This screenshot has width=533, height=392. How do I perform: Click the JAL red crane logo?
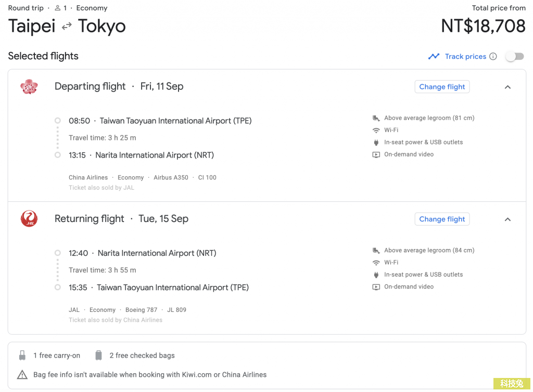[29, 218]
